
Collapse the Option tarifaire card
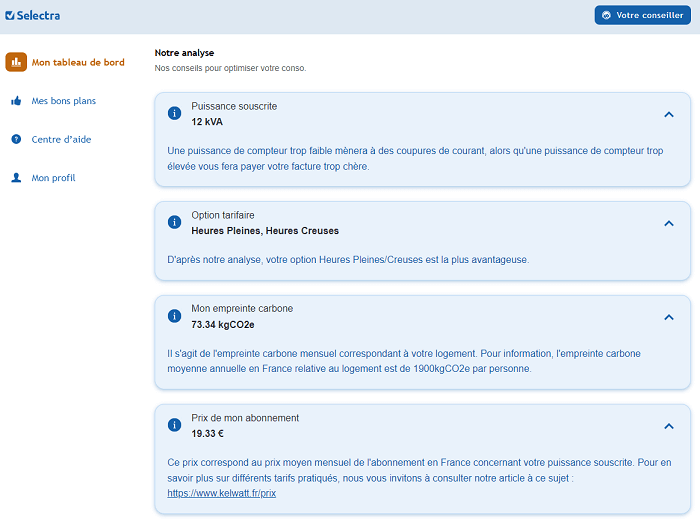[669, 224]
